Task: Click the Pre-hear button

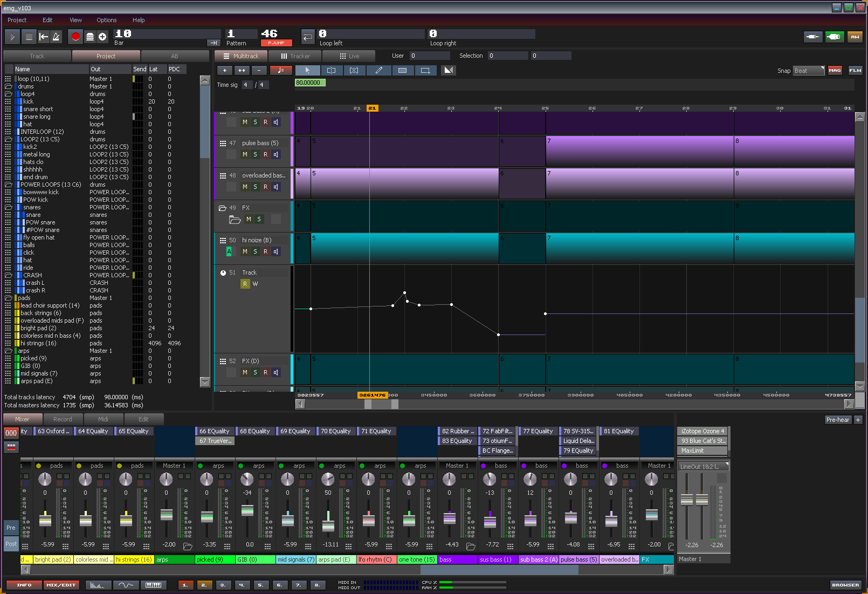Action: coord(838,420)
